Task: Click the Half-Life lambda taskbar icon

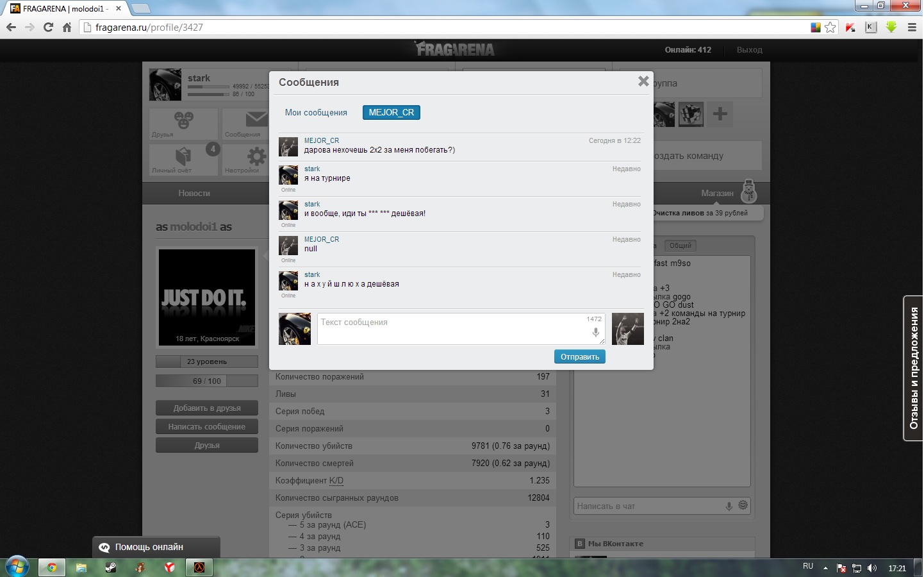Action: pyautogui.click(x=199, y=567)
